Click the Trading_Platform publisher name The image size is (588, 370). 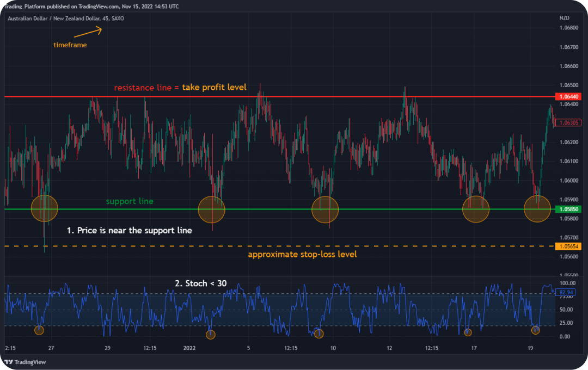tap(24, 7)
